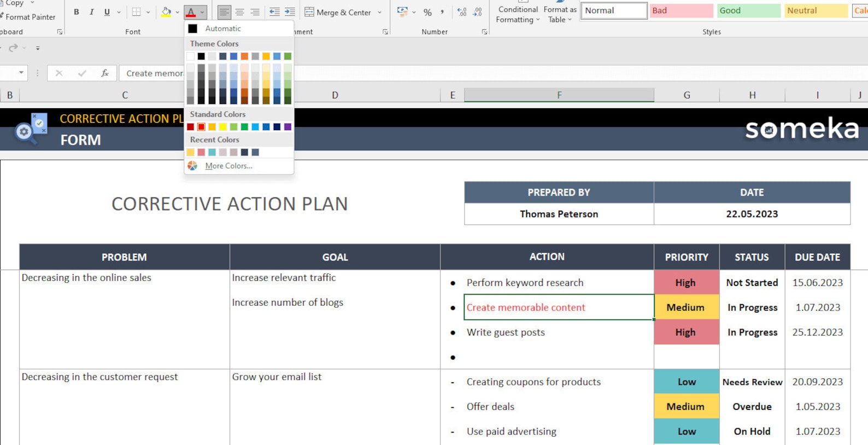Click the Borders icon
Image resolution: width=868 pixels, height=445 pixels.
pos(137,12)
